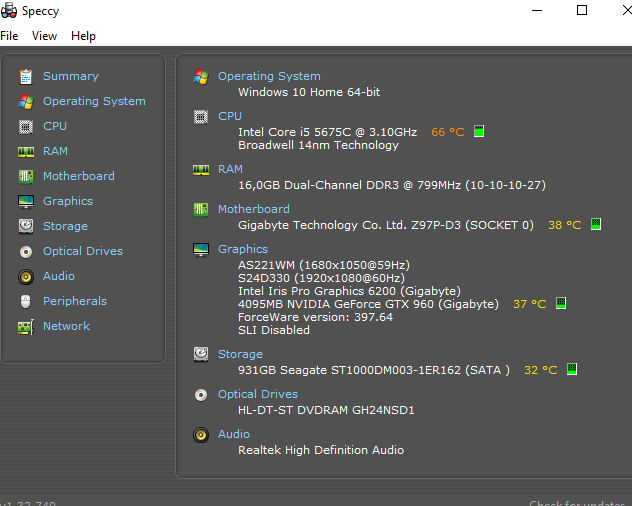
Task: Select Summary in the sidebar
Action: coord(71,76)
